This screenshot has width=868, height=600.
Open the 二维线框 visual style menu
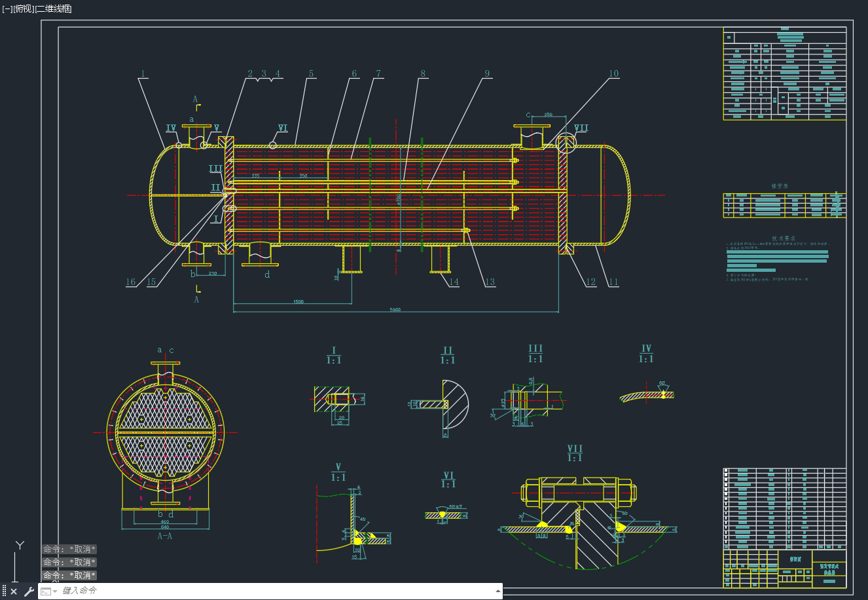[x=53, y=9]
